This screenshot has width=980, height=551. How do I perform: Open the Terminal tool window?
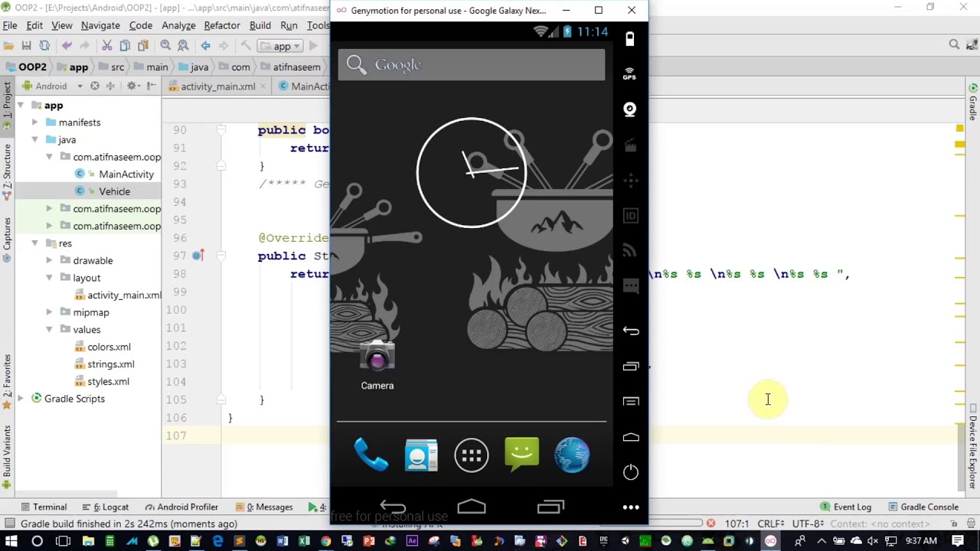(44, 507)
